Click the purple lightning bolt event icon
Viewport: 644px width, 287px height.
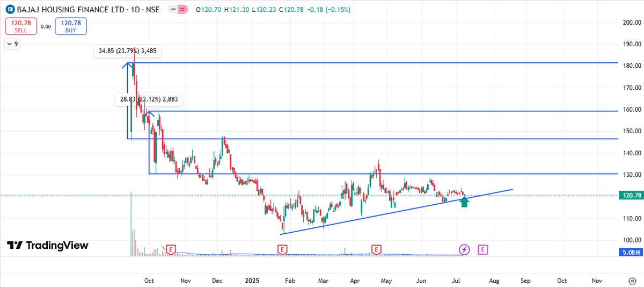(x=464, y=249)
